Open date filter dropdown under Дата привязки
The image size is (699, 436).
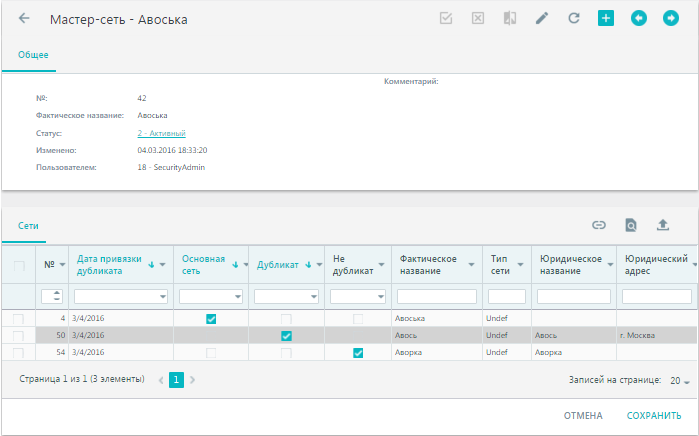[163, 296]
